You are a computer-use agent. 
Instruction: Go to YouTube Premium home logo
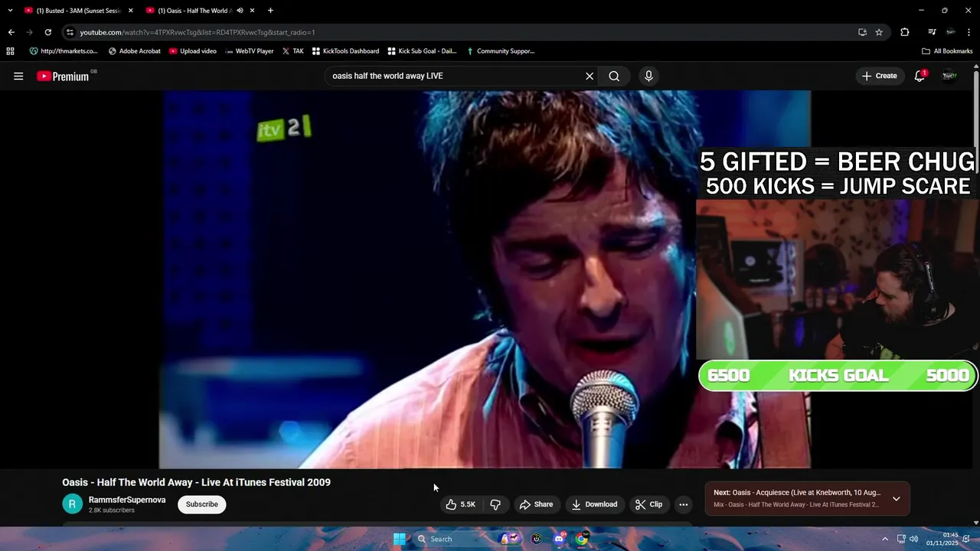pos(63,76)
